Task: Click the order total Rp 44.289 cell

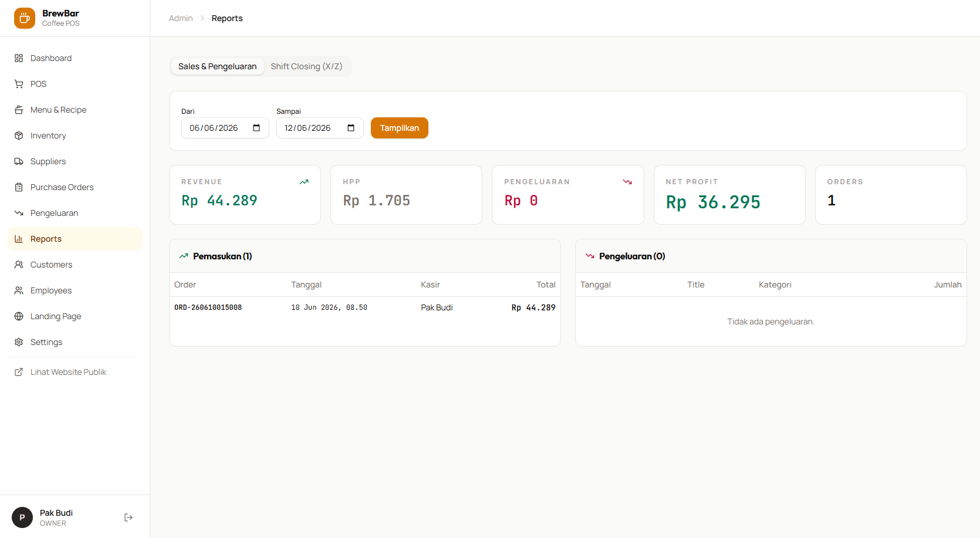Action: [x=533, y=307]
